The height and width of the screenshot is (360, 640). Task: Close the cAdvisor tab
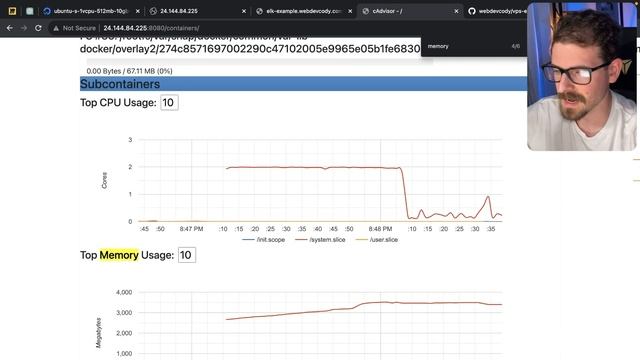point(456,11)
